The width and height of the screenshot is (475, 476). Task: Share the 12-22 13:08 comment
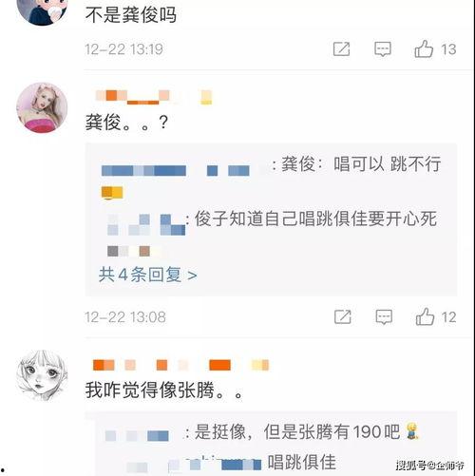tap(343, 316)
